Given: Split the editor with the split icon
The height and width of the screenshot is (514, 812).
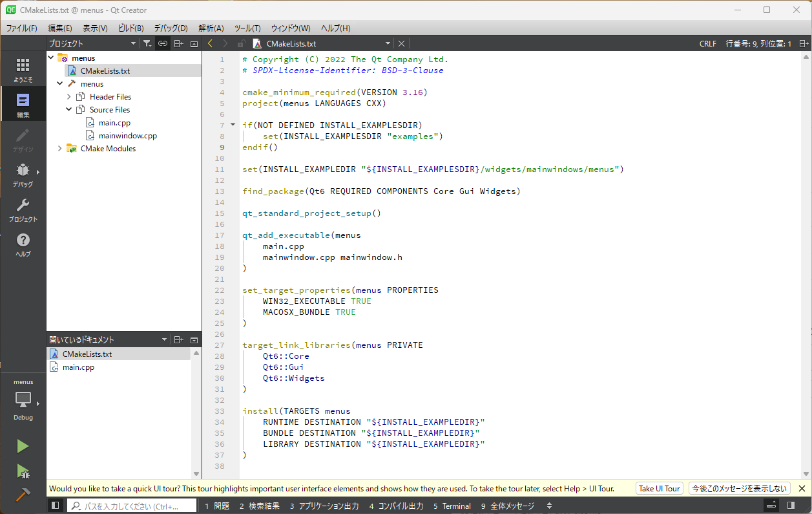Looking at the screenshot, I should (178, 43).
